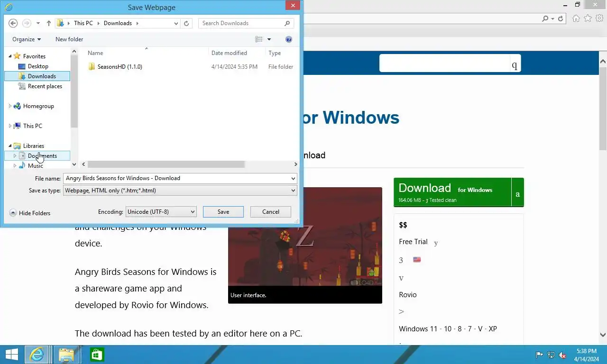Image resolution: width=607 pixels, height=364 pixels.
Task: Open the Encoding dropdown
Action: (x=161, y=212)
